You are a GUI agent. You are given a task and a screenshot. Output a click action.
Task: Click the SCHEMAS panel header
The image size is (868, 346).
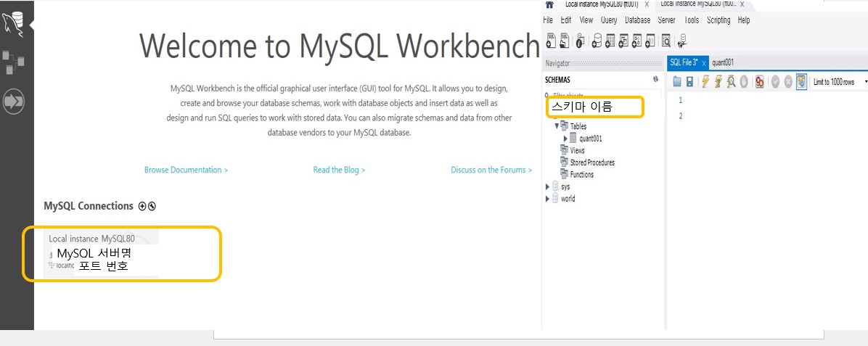coord(557,80)
